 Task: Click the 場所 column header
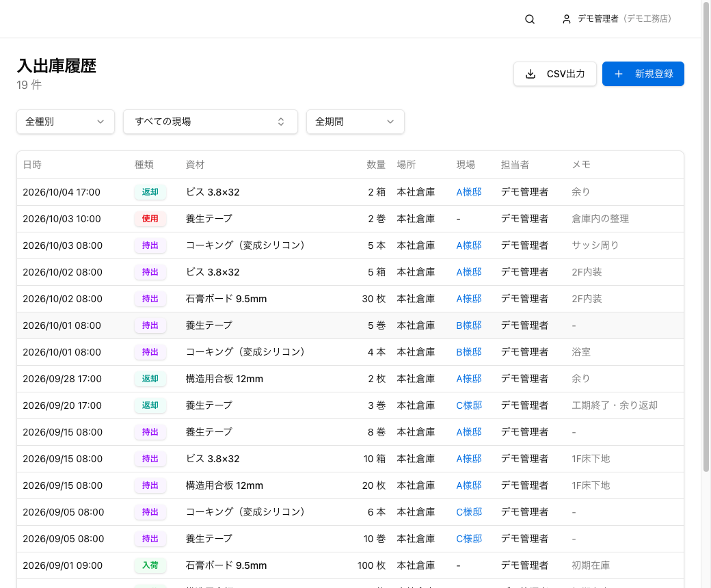pos(406,165)
